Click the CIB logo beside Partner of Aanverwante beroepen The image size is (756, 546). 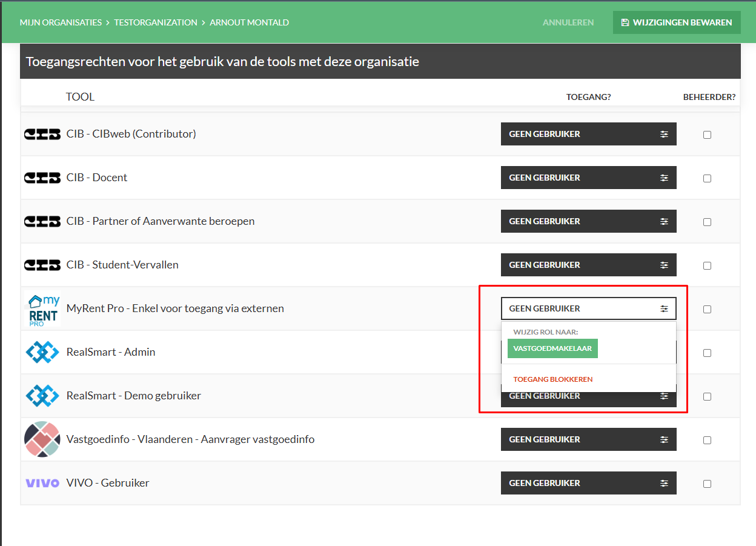(x=42, y=221)
